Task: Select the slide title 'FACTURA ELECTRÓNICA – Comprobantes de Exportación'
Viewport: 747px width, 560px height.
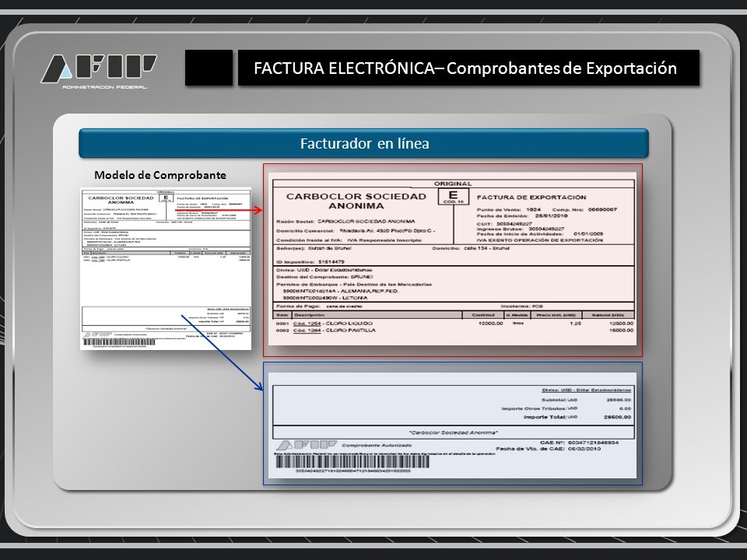Action: (465, 68)
